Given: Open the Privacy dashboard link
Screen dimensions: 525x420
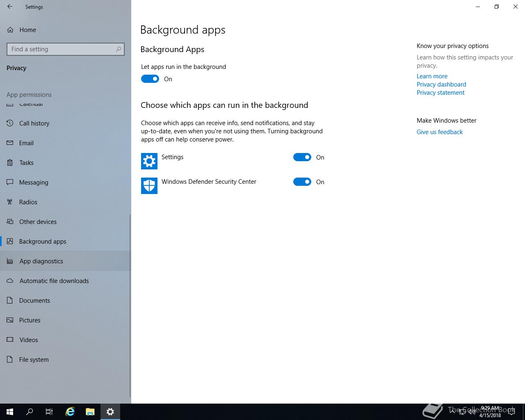Looking at the screenshot, I should pyautogui.click(x=441, y=84).
